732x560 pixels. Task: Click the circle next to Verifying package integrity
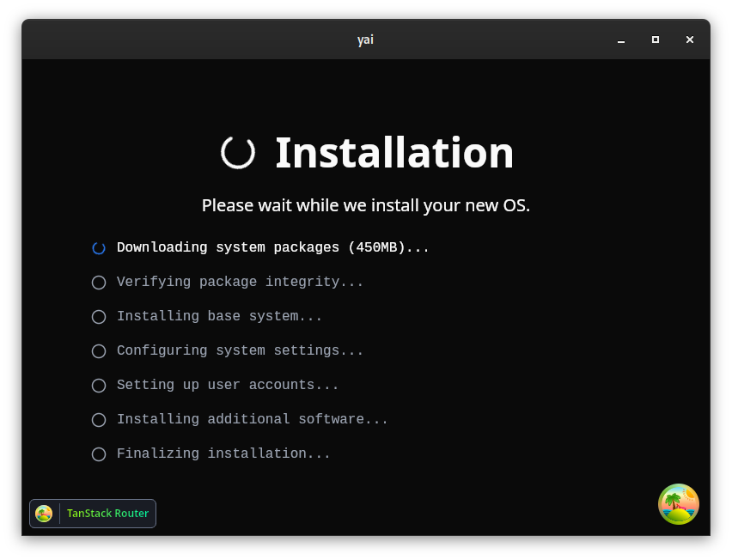(99, 283)
